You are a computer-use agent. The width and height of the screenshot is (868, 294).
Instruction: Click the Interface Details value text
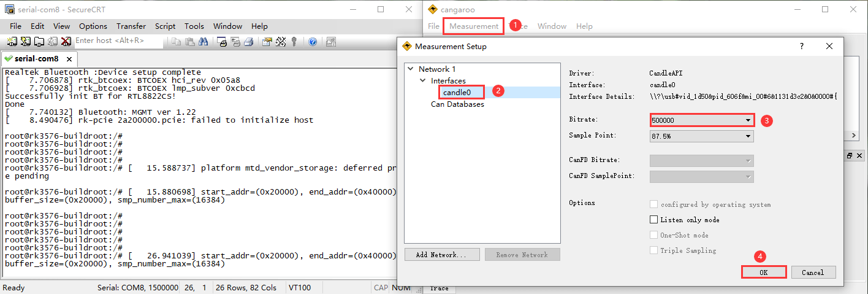pos(744,96)
